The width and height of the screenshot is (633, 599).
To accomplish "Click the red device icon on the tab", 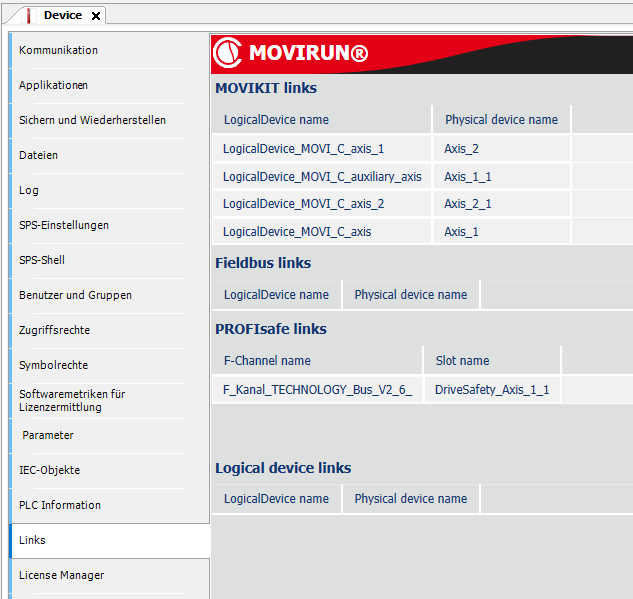I will coord(28,16).
